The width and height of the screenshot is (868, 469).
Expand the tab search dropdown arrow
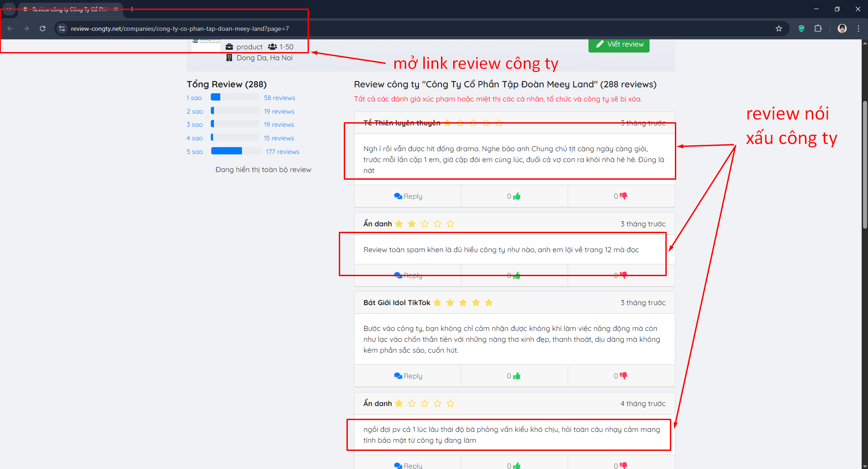(9, 9)
